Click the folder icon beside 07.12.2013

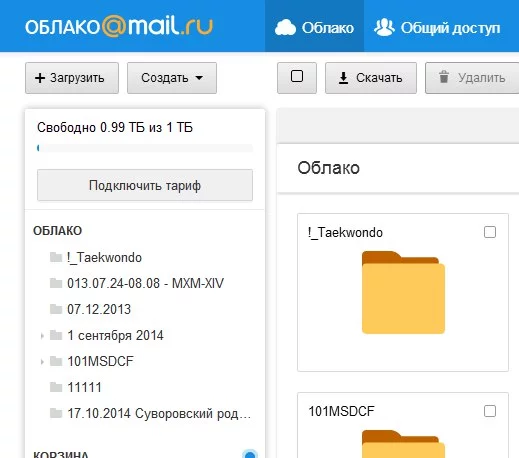pyautogui.click(x=56, y=309)
